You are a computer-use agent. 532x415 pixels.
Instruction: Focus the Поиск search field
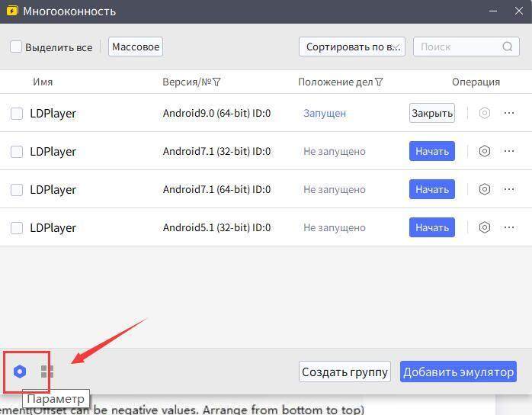click(x=466, y=47)
